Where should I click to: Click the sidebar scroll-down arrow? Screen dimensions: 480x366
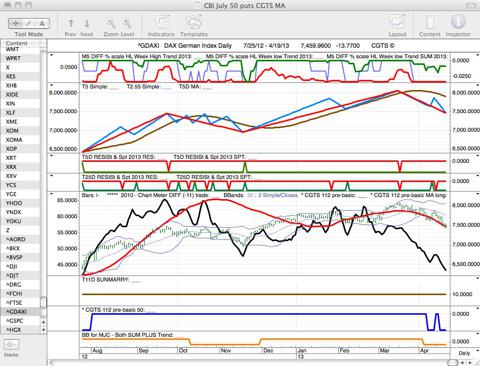click(43, 329)
